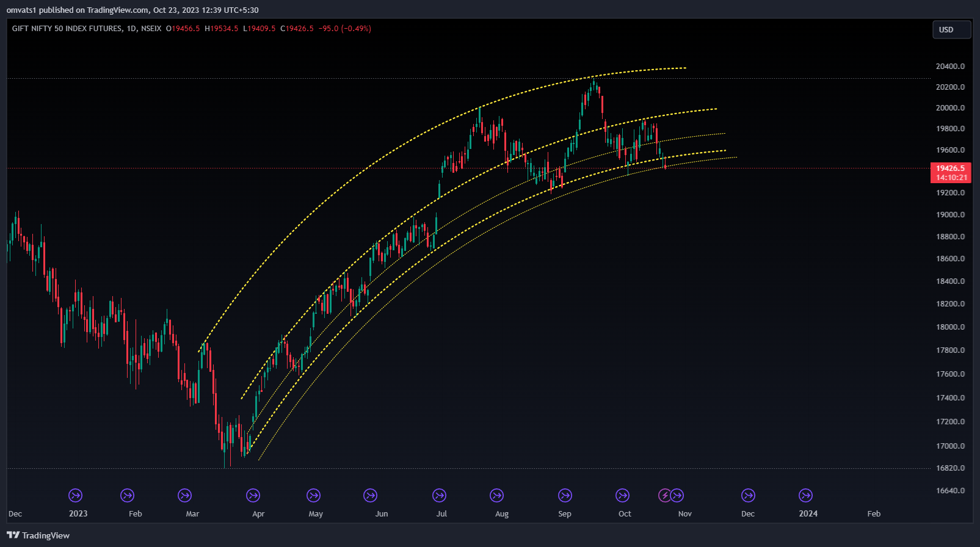Image resolution: width=980 pixels, height=547 pixels.
Task: Open the event marker above the May label
Action: click(313, 495)
